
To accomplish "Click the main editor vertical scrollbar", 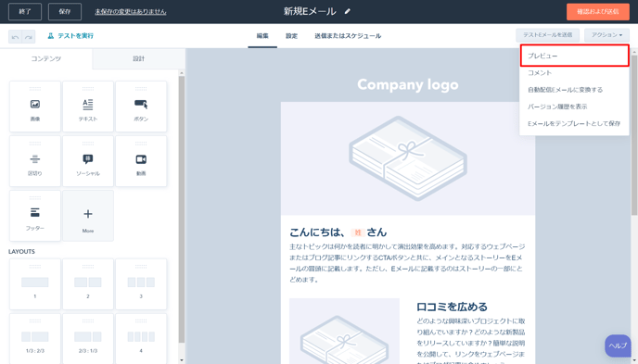I will [634, 134].
